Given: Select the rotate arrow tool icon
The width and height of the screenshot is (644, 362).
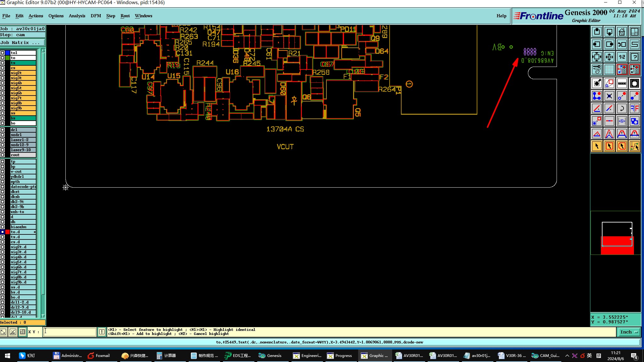Looking at the screenshot, I should 622,108.
